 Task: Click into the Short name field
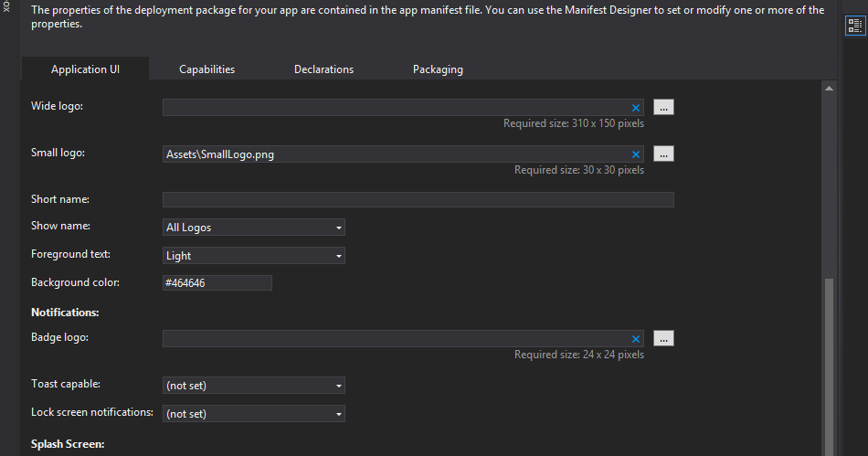point(418,200)
